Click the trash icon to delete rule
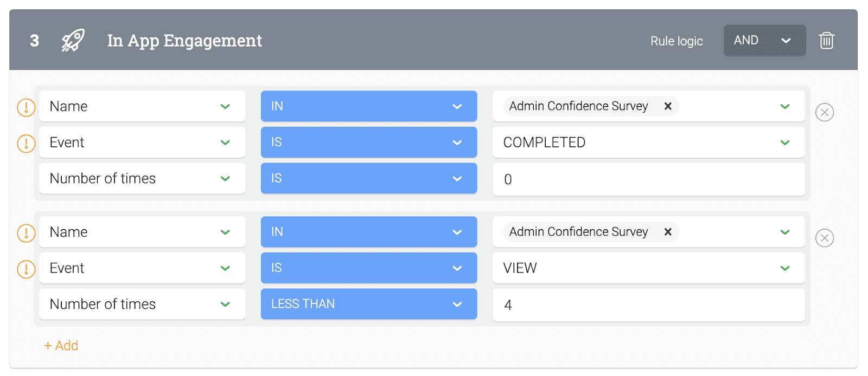 (826, 41)
